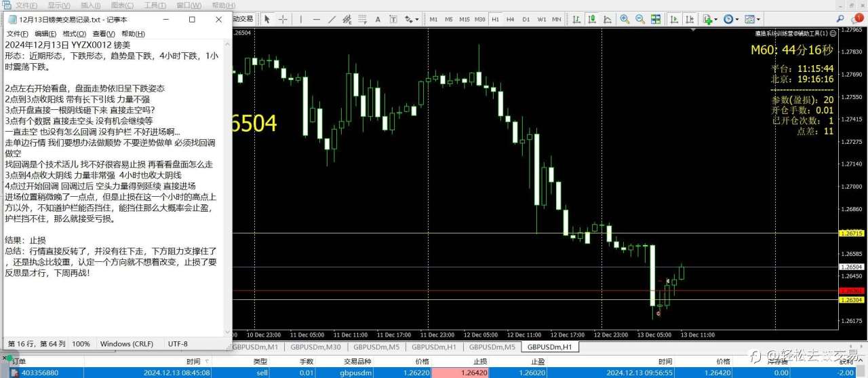The width and height of the screenshot is (868, 378).
Task: Open the arrows/shapes objects dropdown
Action: 412,19
